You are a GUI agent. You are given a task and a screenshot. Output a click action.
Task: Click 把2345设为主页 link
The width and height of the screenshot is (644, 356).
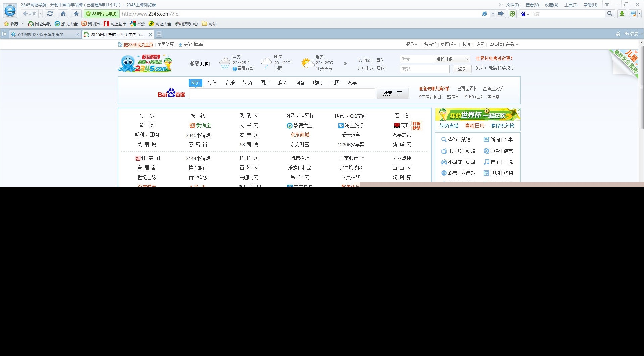138,45
